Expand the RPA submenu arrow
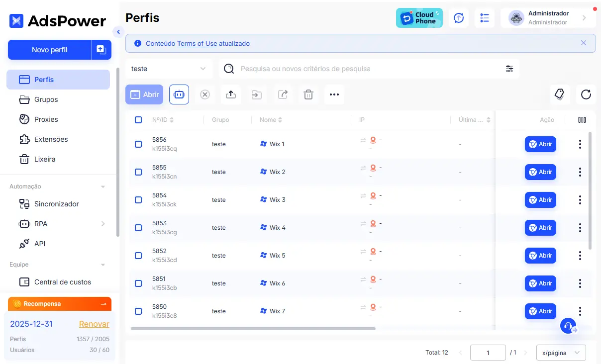The image size is (601, 364). click(103, 224)
